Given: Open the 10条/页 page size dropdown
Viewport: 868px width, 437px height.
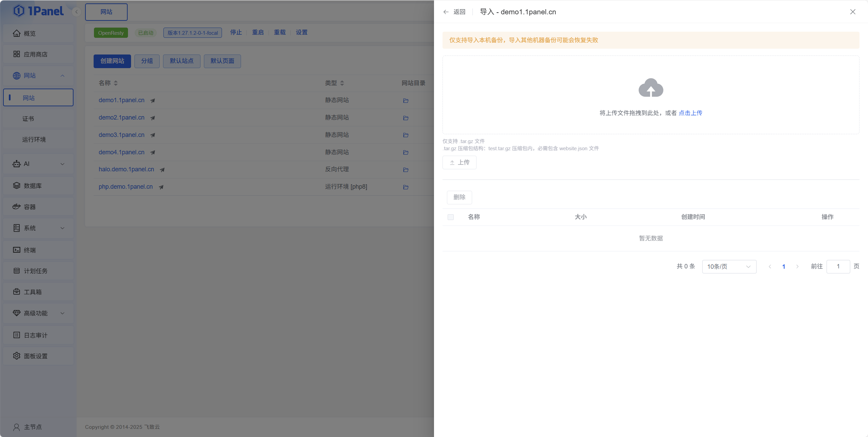Looking at the screenshot, I should 729,266.
